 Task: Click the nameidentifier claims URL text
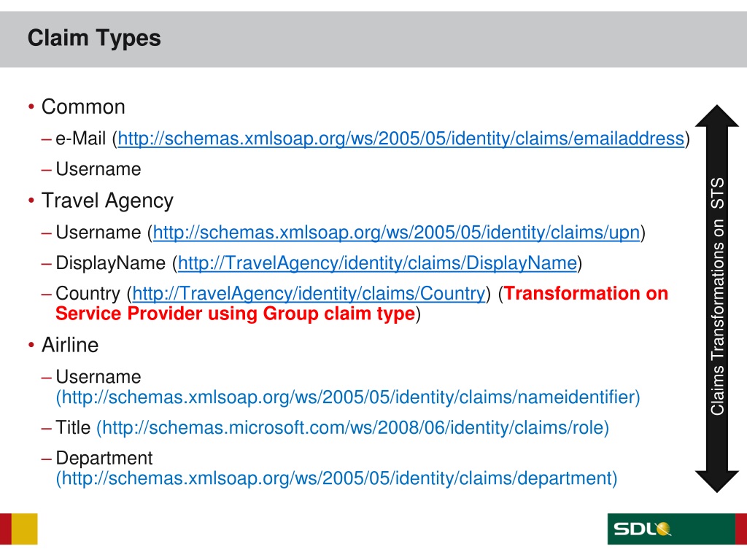tap(348, 397)
